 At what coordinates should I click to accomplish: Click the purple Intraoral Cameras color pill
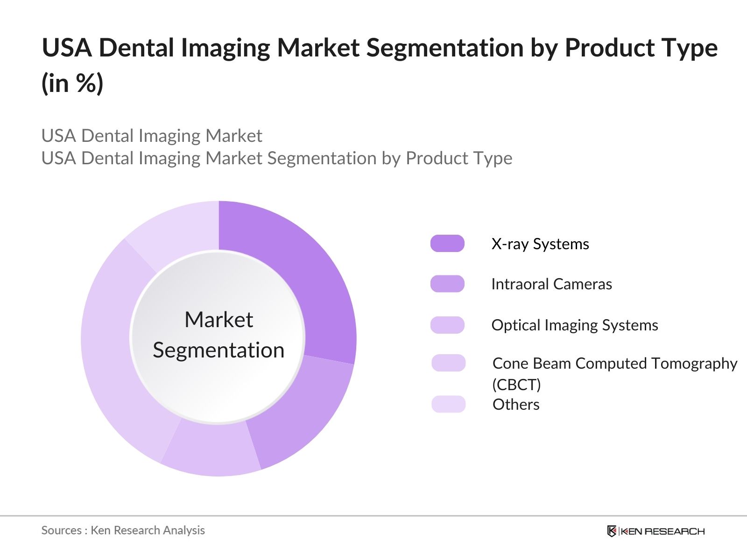pyautogui.click(x=448, y=284)
